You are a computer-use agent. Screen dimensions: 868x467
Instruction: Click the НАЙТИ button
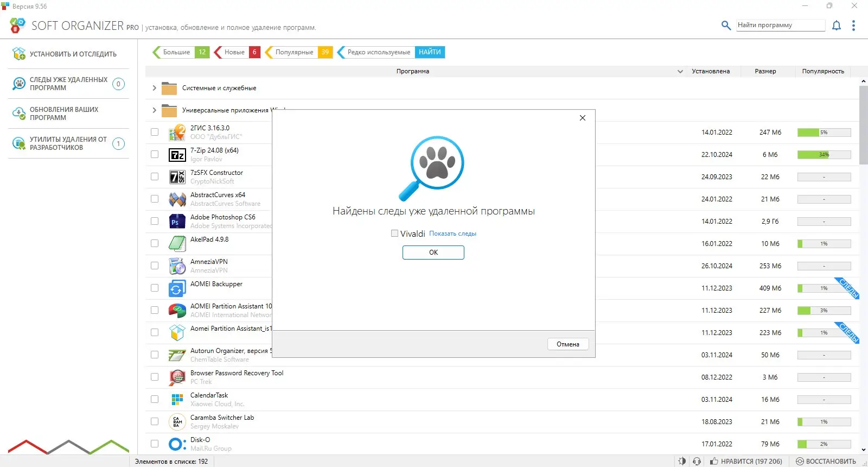point(430,52)
